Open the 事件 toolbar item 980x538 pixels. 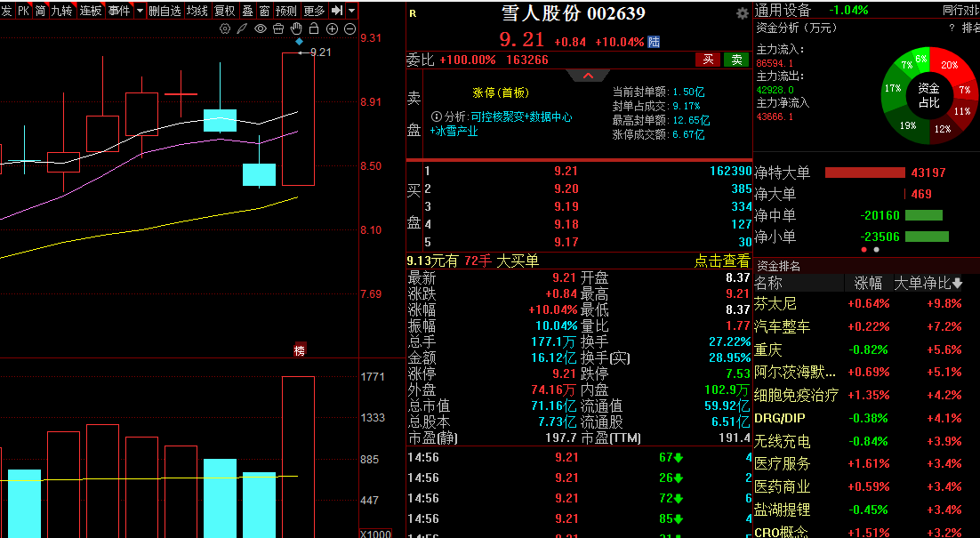(119, 11)
